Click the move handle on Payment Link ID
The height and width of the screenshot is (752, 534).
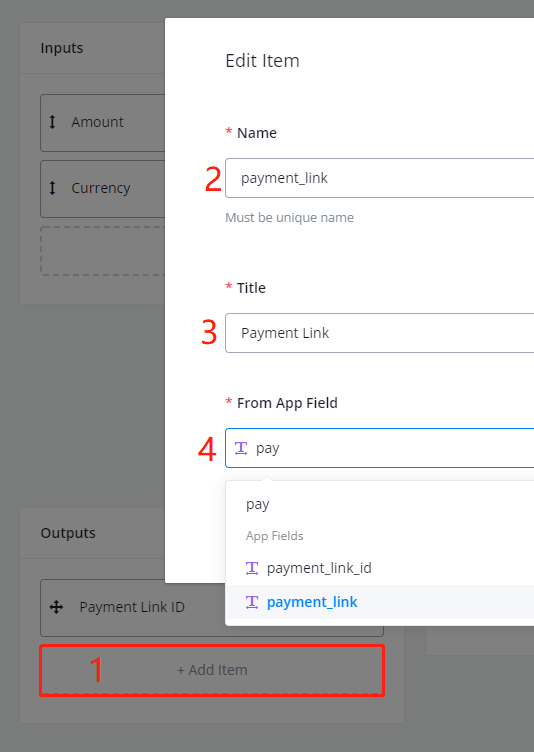click(x=57, y=607)
